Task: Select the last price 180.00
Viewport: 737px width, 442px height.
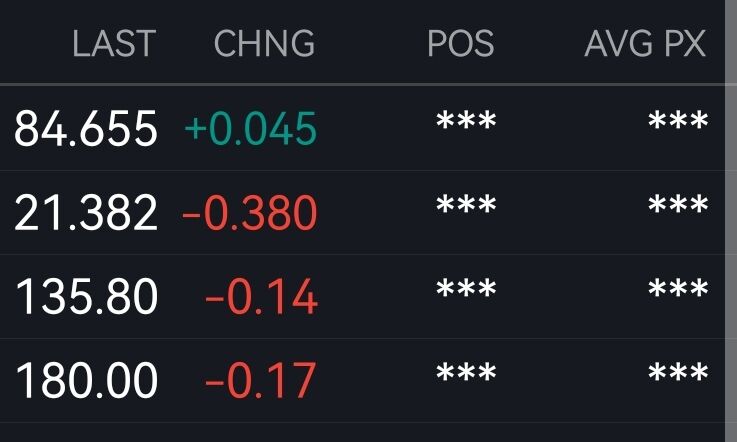Action: pos(86,380)
